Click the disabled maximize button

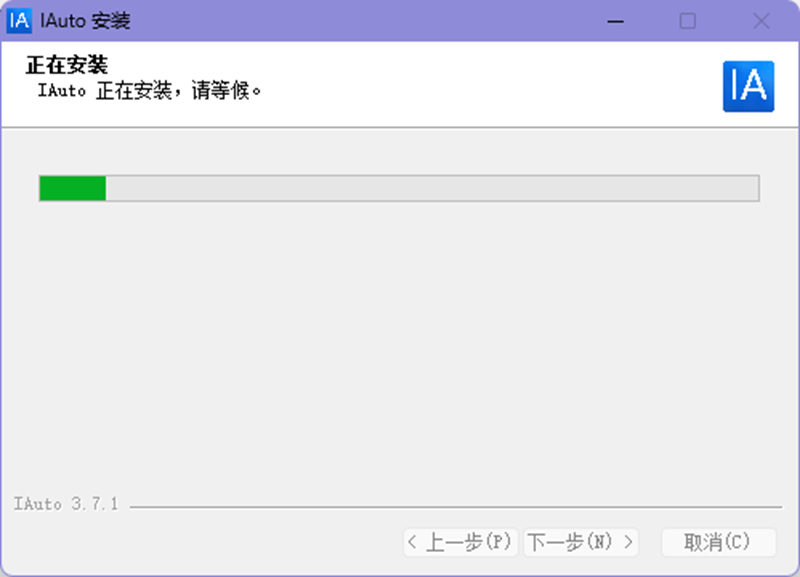pos(688,20)
